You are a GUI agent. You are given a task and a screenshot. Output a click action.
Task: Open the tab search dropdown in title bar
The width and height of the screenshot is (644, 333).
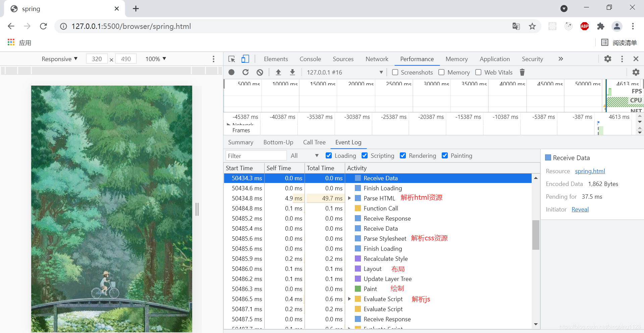pyautogui.click(x=564, y=8)
